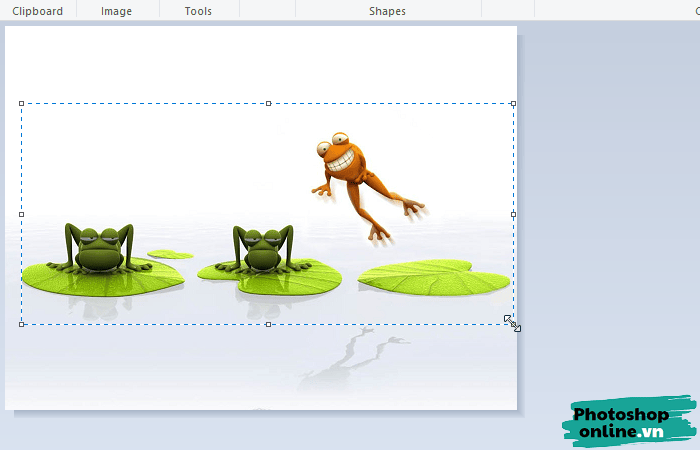The image size is (700, 450).
Task: Click the top-left selection handle
Action: tap(22, 103)
